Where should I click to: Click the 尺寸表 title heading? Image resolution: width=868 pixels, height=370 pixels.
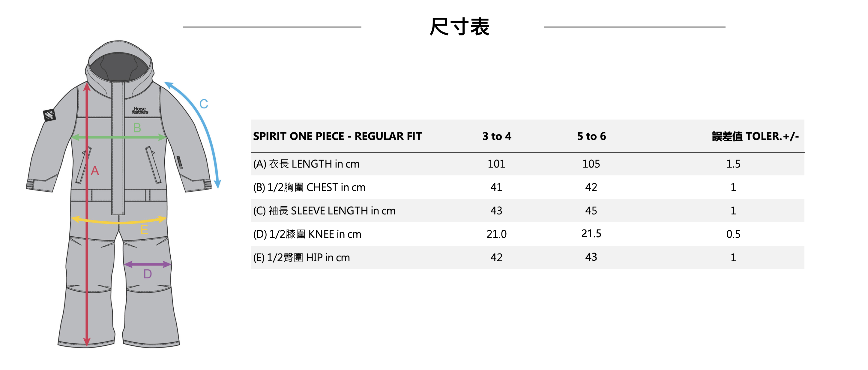point(459,27)
